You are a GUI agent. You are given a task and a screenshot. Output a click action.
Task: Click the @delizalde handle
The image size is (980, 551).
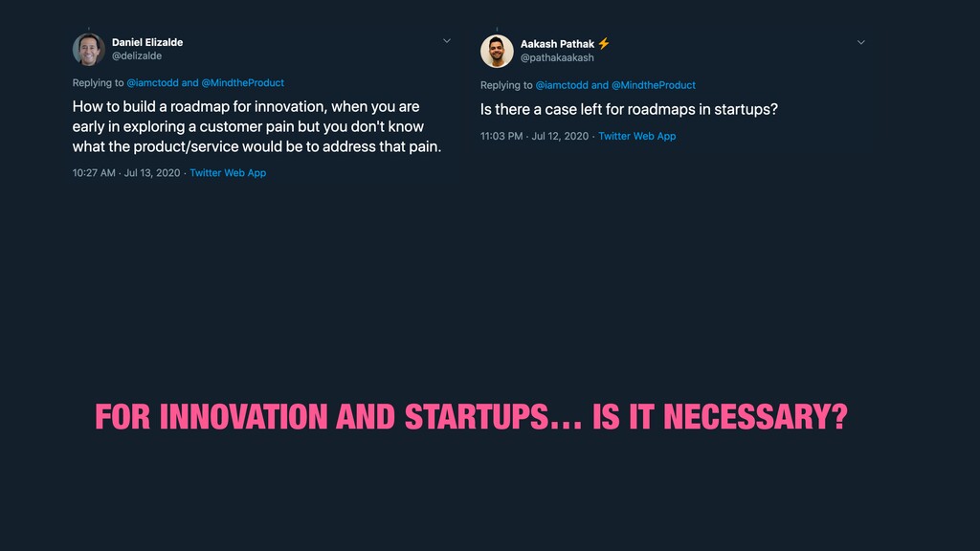(137, 55)
